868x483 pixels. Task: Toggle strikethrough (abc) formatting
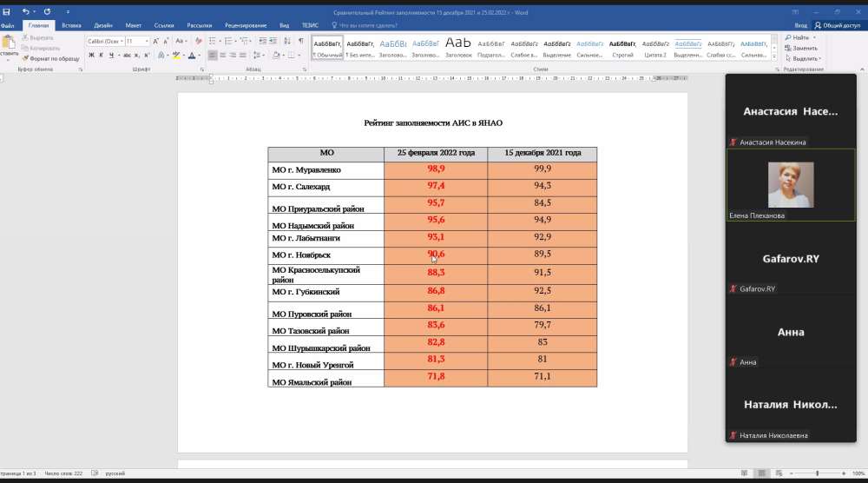[127, 56]
